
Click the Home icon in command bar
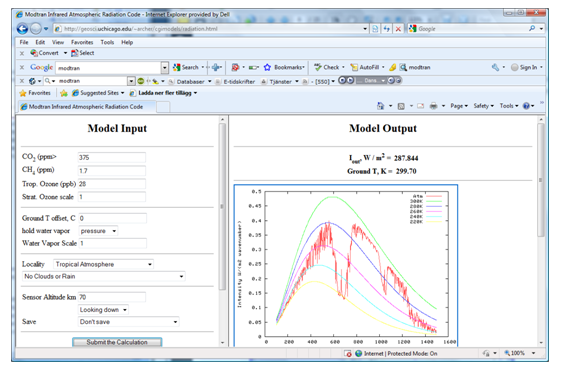pos(380,106)
